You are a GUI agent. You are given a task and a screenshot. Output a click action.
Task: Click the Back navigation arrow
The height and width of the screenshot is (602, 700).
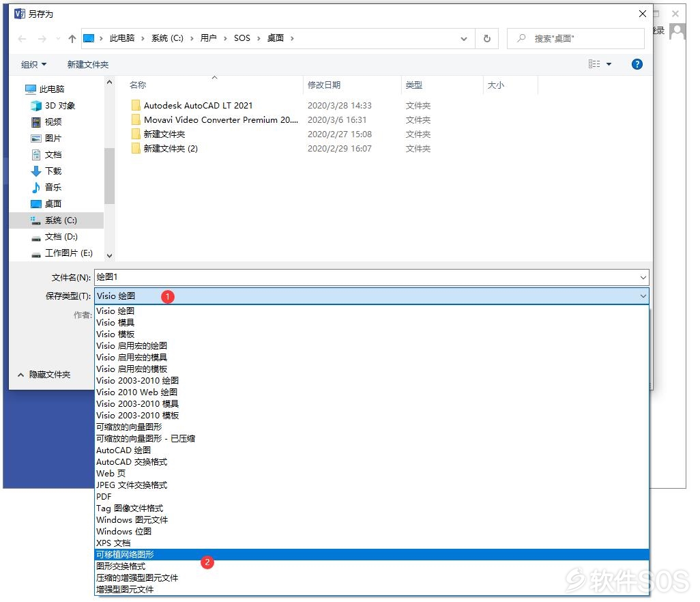point(22,39)
